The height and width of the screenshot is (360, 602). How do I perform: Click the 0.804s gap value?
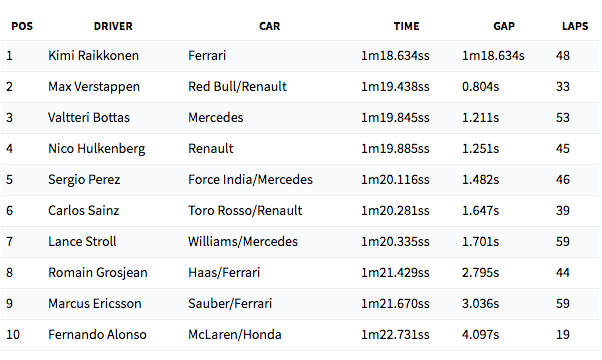(x=480, y=87)
